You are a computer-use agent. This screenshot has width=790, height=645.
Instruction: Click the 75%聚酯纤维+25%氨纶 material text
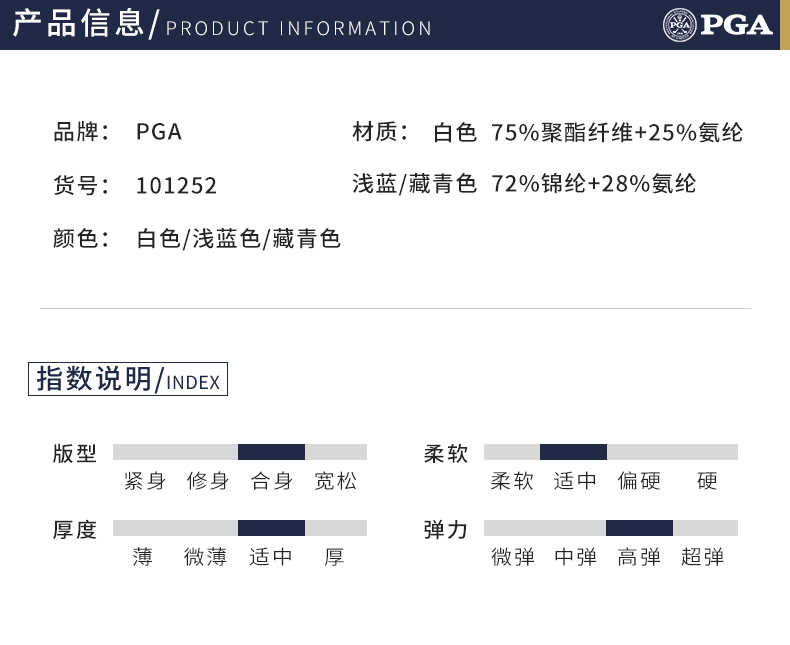[x=617, y=132]
